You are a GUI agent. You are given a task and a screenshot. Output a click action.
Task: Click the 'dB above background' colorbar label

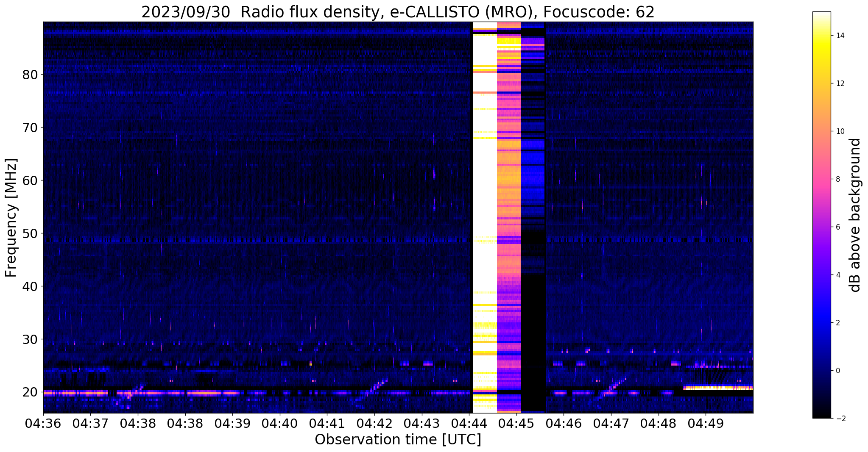855,215
